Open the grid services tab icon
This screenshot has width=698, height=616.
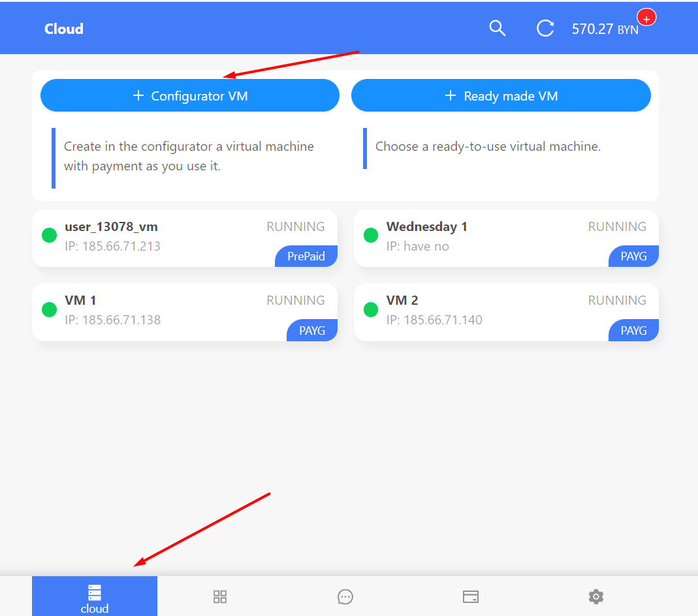point(220,596)
